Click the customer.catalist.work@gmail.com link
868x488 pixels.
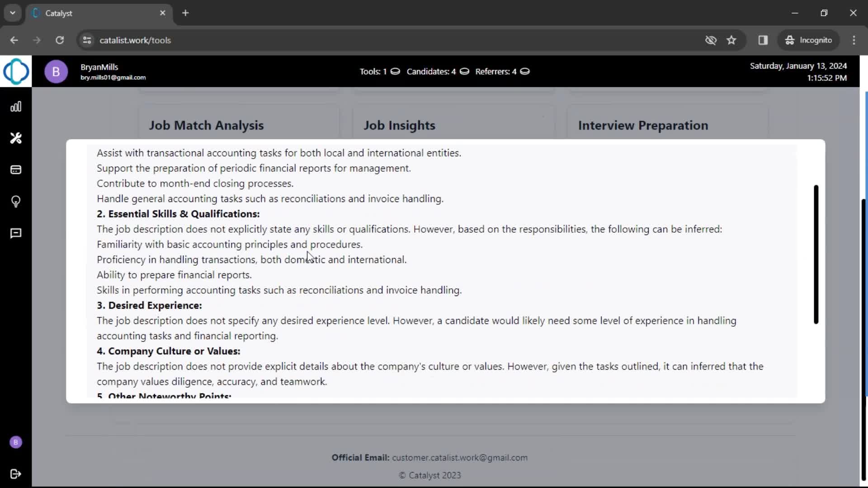tap(460, 458)
